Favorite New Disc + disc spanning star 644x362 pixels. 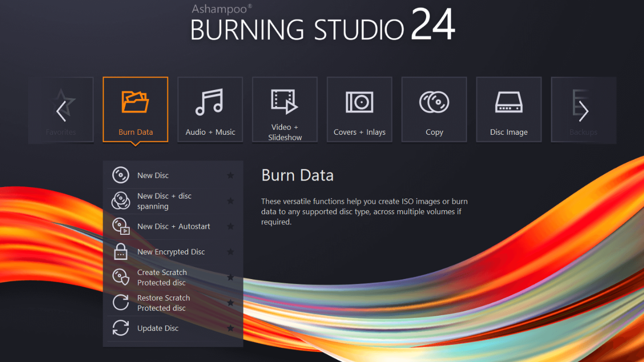pos(230,201)
